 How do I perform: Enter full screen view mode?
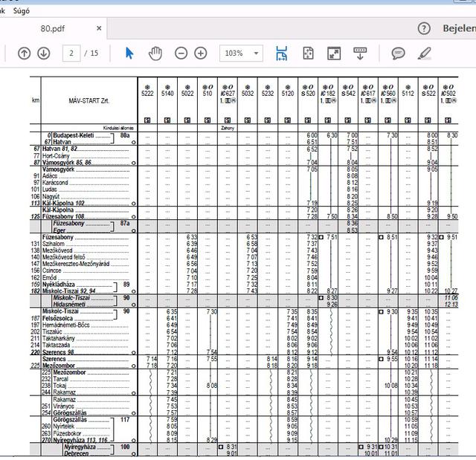click(x=334, y=54)
